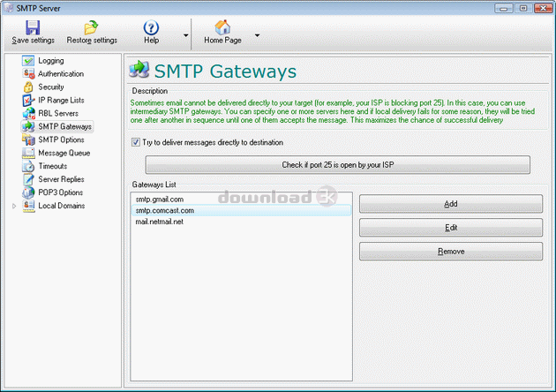Click the SMTP Server title bar icon

8,8
